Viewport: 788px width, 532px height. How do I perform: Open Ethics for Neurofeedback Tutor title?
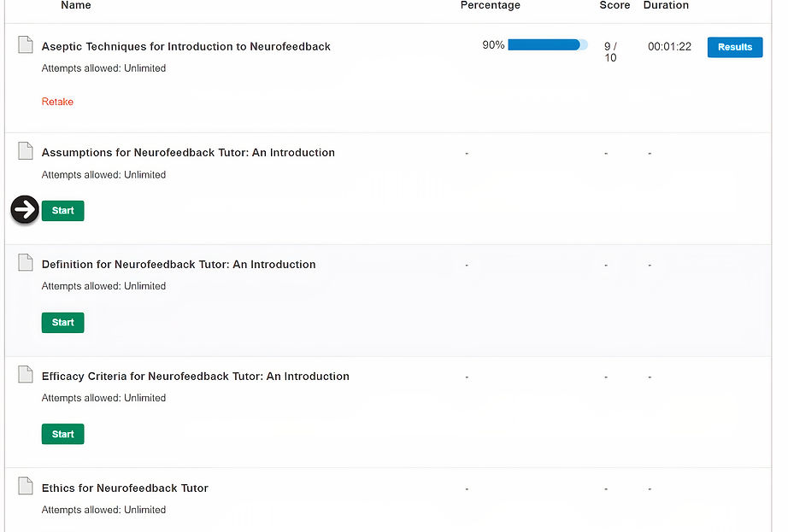tap(125, 488)
